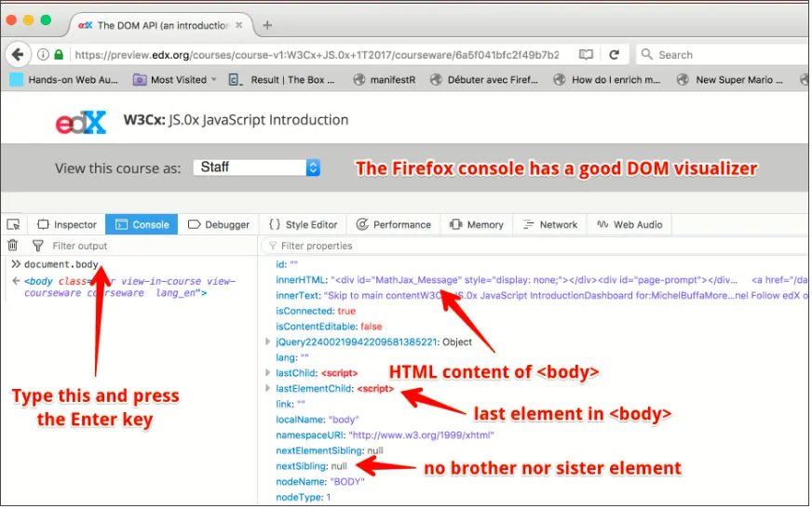Image resolution: width=812 pixels, height=509 pixels.
Task: Click the green padlock security icon
Action: click(x=59, y=54)
